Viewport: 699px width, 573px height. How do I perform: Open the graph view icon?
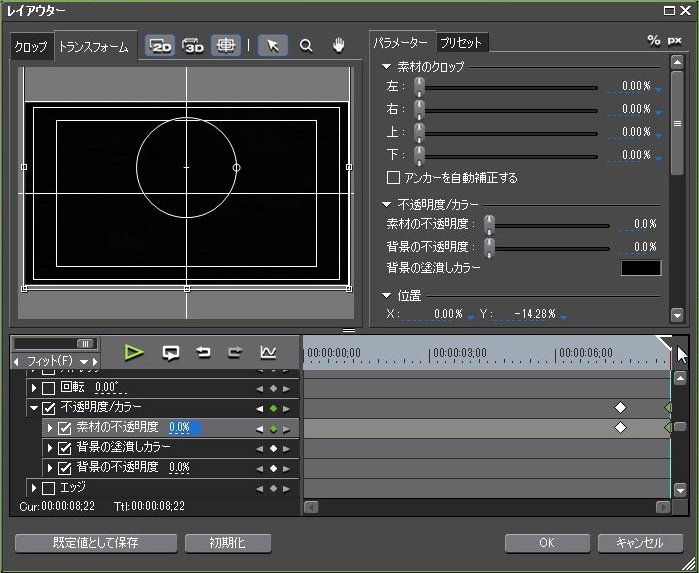(x=268, y=352)
